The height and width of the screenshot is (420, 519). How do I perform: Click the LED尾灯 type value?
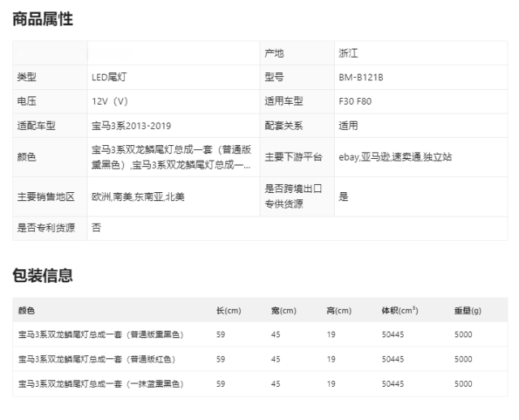click(109, 78)
